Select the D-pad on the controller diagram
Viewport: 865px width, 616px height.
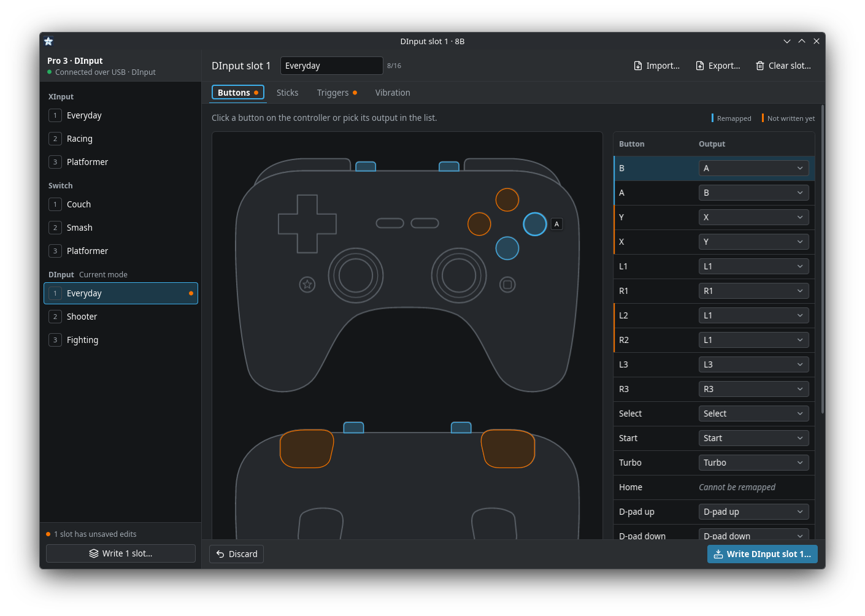click(x=307, y=224)
